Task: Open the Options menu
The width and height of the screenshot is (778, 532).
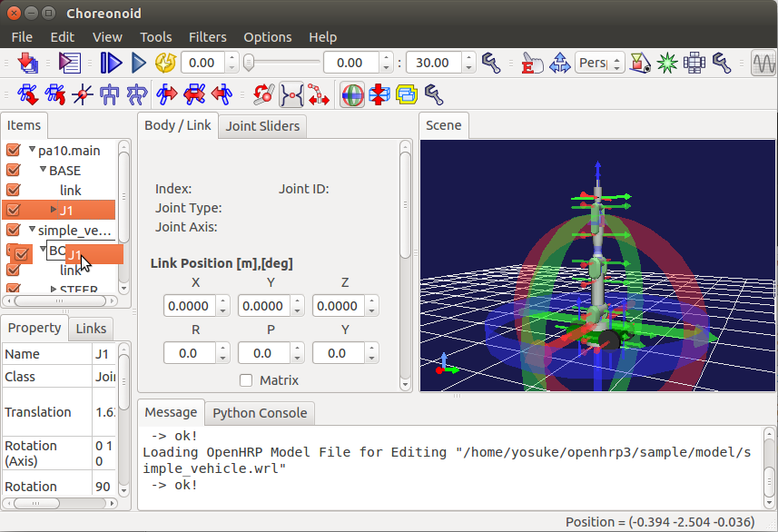Action: [x=268, y=37]
